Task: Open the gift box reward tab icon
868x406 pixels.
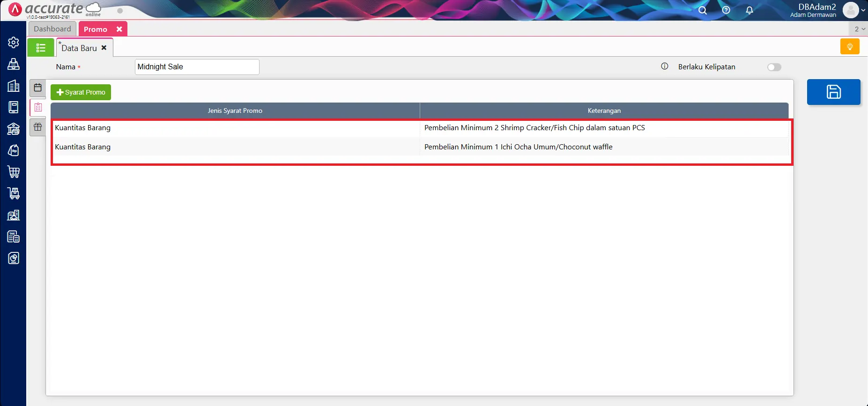Action: click(x=38, y=127)
